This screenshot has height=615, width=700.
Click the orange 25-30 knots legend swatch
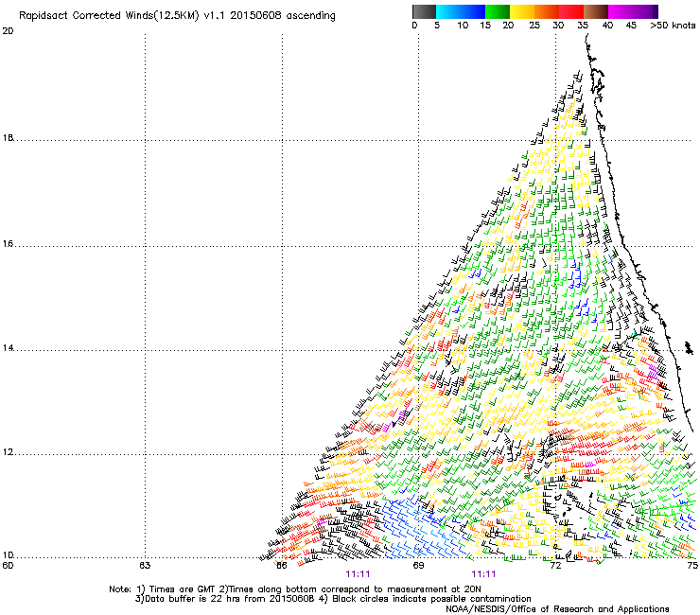(547, 11)
